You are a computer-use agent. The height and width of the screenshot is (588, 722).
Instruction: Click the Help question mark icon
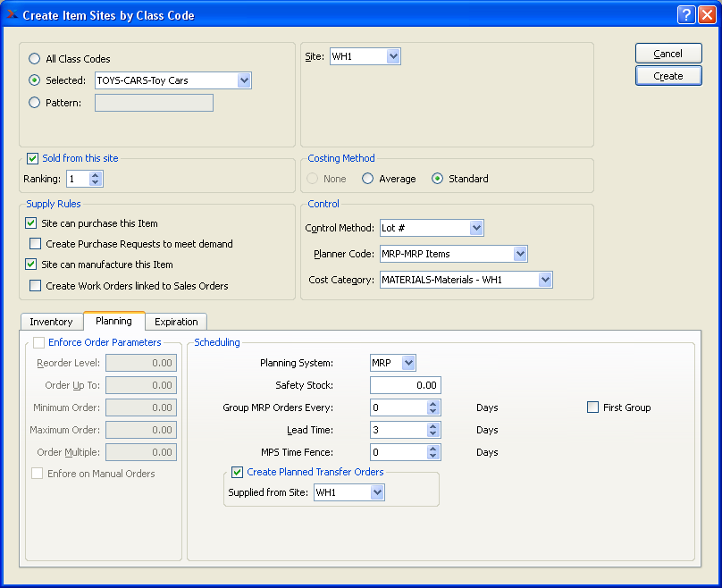[686, 14]
